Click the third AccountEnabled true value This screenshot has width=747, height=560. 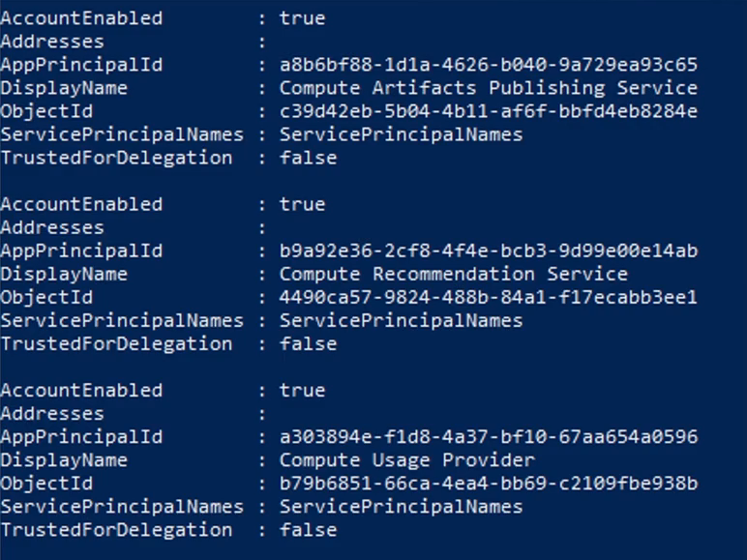click(x=302, y=391)
